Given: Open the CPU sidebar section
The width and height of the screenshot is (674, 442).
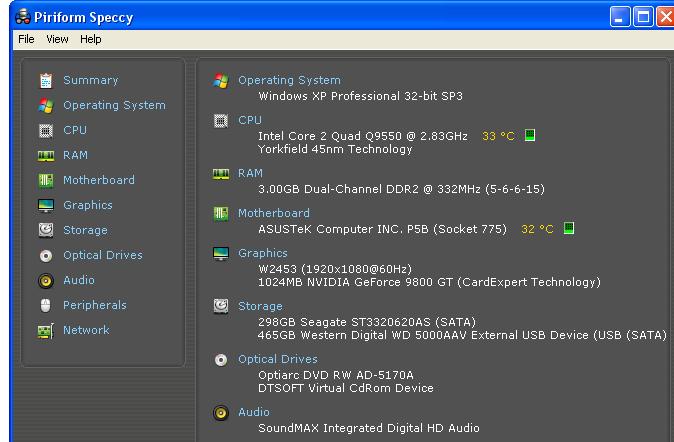Looking at the screenshot, I should click(75, 130).
